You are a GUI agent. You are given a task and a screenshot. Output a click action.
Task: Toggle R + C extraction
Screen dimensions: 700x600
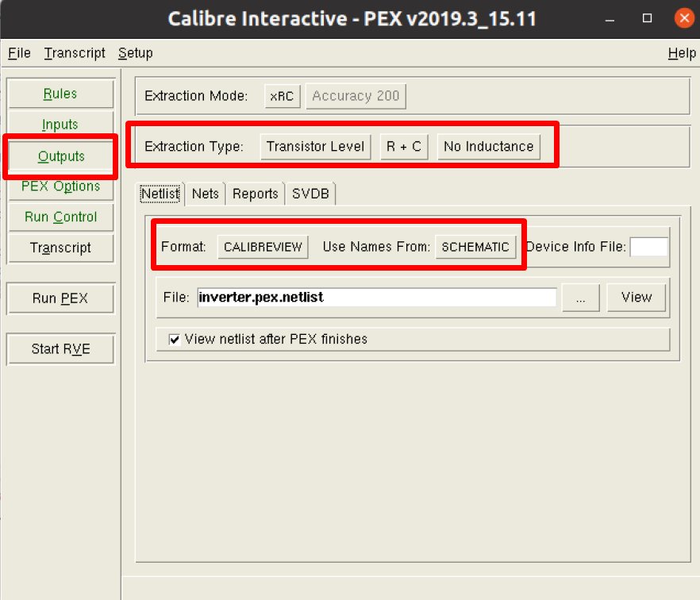tap(404, 146)
